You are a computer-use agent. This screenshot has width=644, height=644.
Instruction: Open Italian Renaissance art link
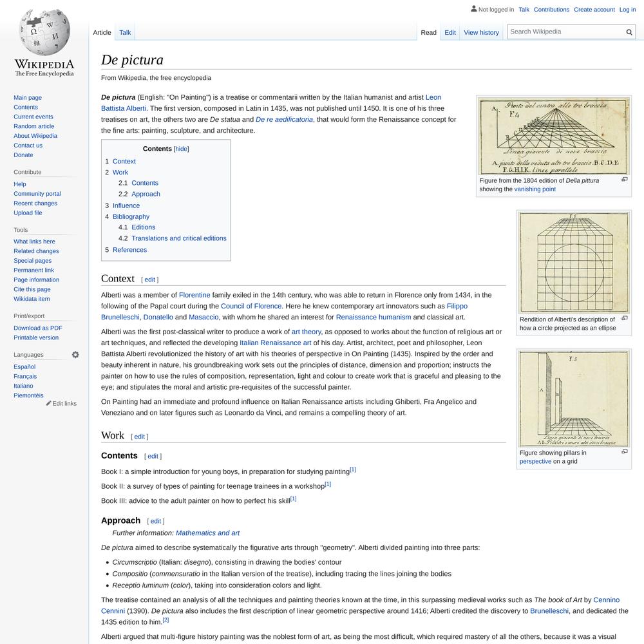276,343
